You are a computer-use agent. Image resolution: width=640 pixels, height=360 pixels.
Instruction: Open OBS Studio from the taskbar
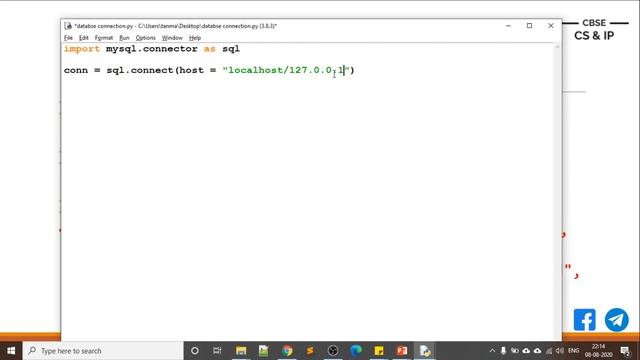[x=333, y=351]
